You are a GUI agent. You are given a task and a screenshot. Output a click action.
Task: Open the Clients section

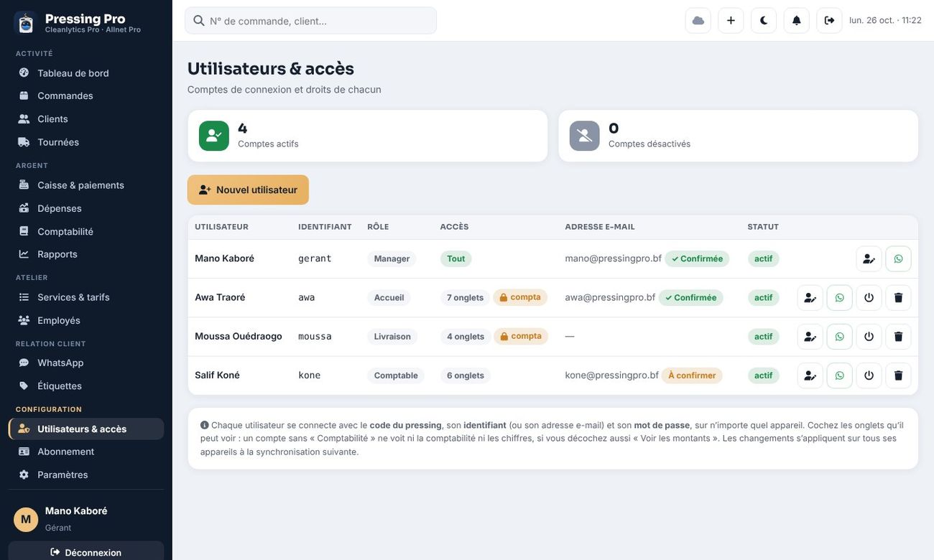pyautogui.click(x=86, y=118)
